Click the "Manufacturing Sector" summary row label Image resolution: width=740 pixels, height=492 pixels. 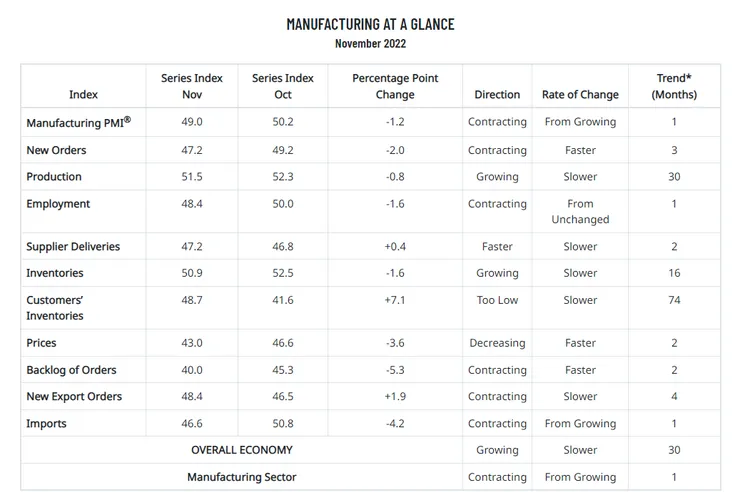click(x=242, y=477)
